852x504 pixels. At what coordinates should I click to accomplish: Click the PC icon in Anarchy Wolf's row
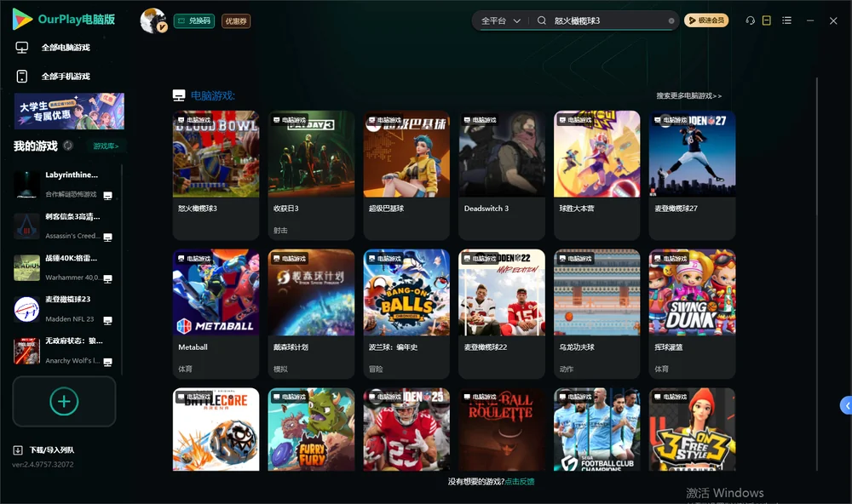point(108,363)
